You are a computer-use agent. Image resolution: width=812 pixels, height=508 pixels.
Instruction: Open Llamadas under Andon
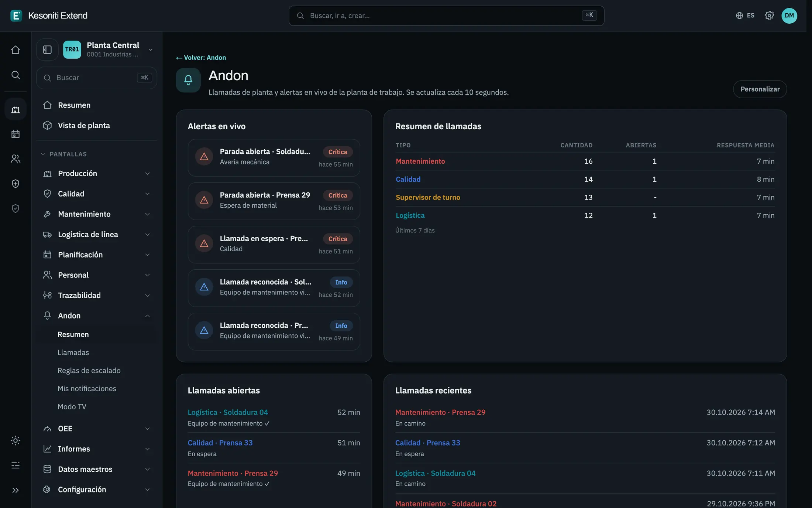coord(73,352)
